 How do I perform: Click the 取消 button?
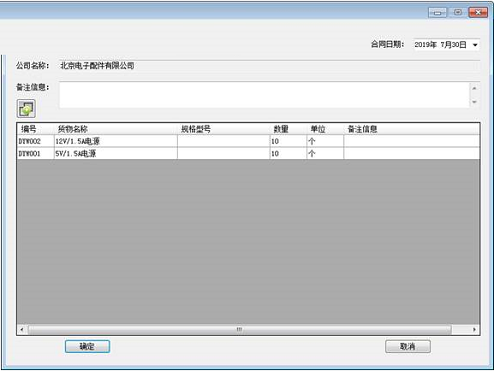tap(408, 346)
